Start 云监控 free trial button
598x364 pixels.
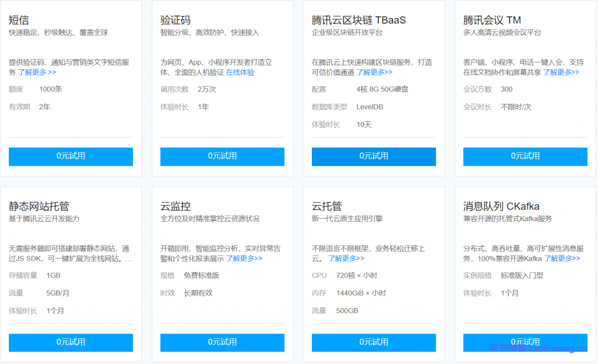pos(222,342)
